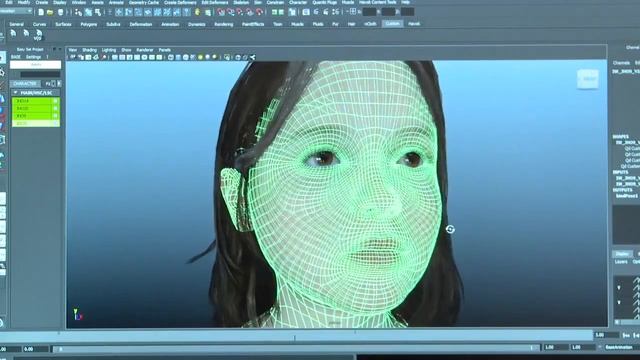Collapse the HAIR/MISC/LOC section
The image size is (640, 360).
coord(15,93)
